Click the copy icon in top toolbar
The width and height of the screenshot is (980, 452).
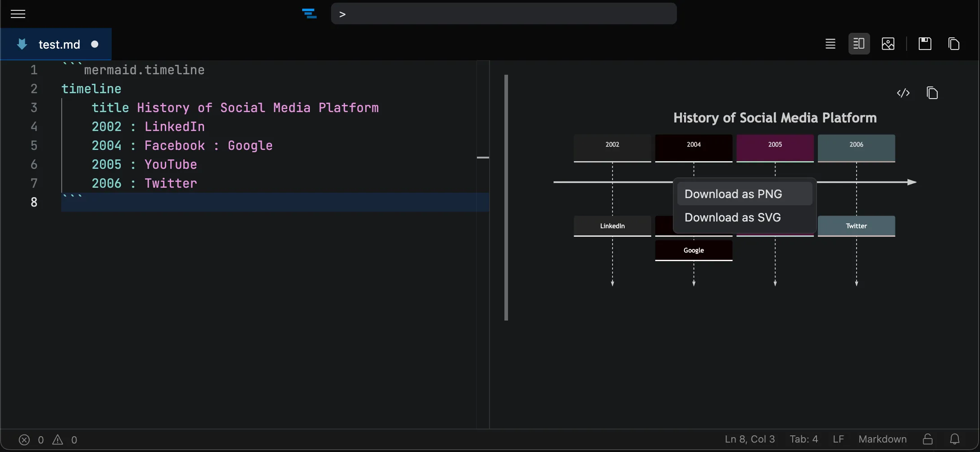click(x=953, y=44)
